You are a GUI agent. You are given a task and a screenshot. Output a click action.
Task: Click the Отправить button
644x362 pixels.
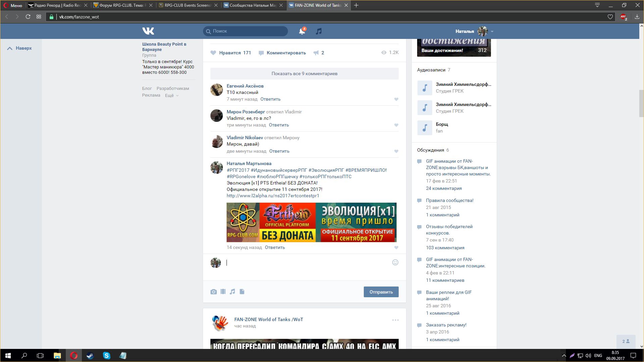point(381,292)
